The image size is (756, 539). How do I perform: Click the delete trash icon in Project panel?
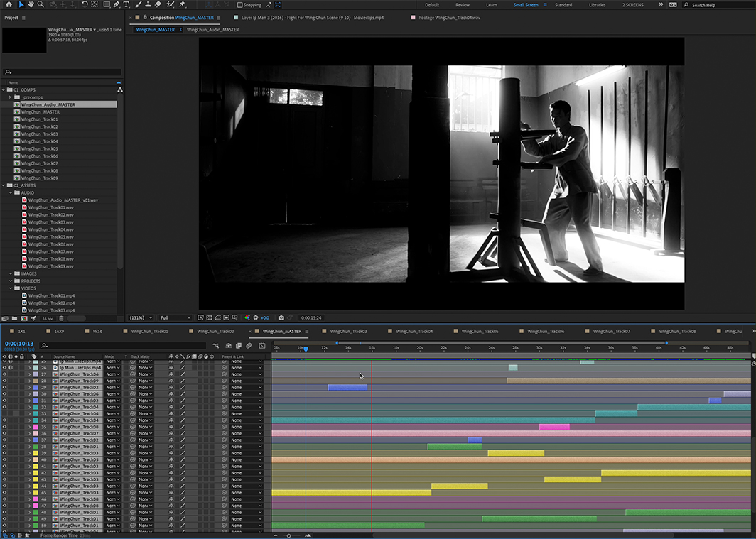tap(61, 318)
